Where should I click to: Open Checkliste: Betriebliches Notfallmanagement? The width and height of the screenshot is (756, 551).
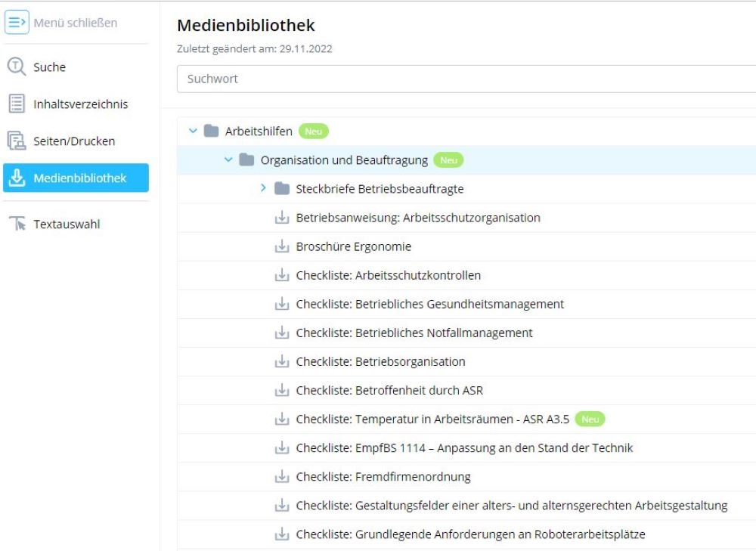[x=414, y=333]
